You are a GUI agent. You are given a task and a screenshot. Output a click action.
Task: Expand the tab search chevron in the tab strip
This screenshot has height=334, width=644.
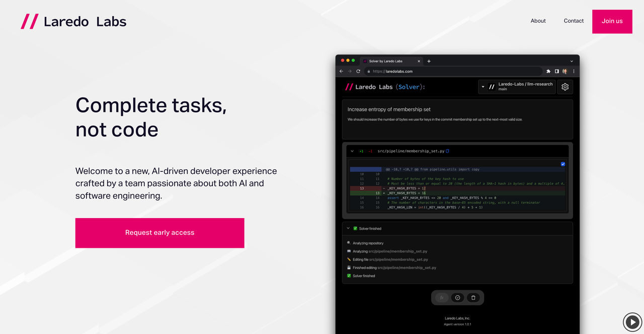pos(572,61)
